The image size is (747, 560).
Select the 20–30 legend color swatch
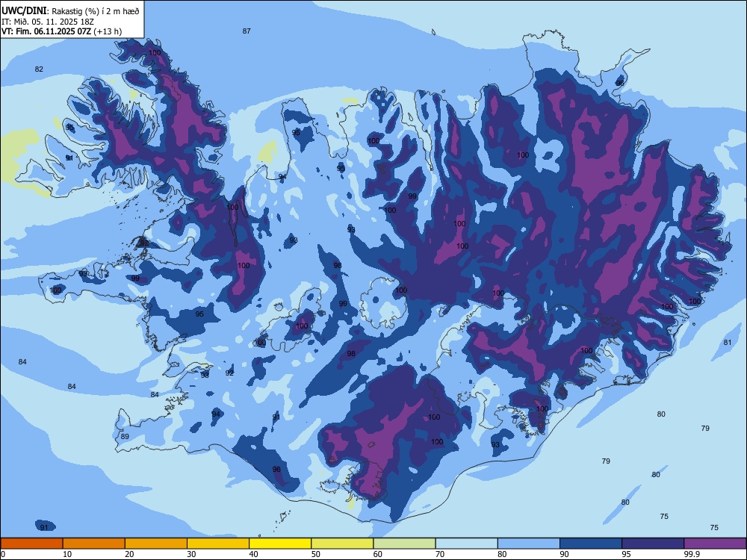156,544
